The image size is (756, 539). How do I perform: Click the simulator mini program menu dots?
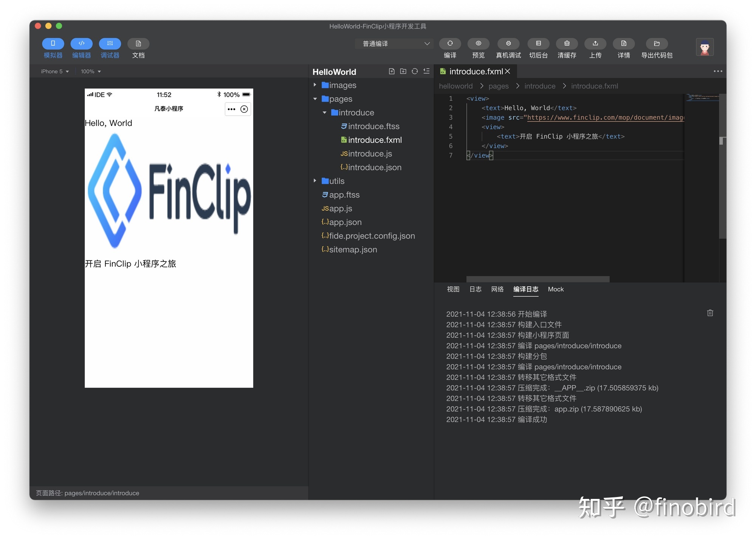tap(232, 109)
